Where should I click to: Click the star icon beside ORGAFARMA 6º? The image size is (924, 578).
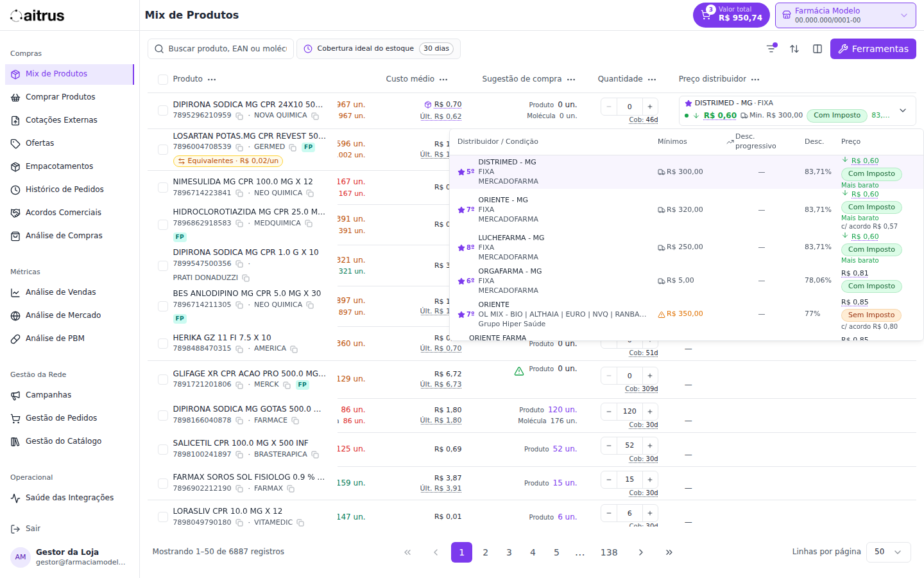click(461, 281)
